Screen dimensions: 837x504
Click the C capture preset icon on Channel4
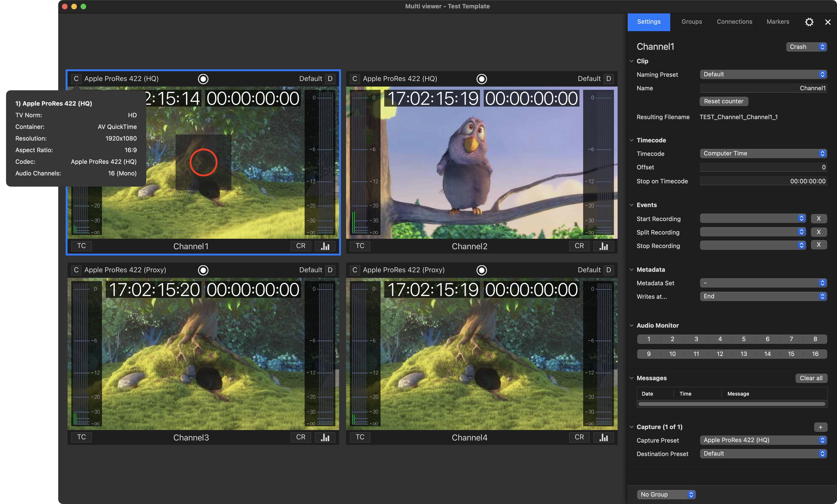coord(355,270)
